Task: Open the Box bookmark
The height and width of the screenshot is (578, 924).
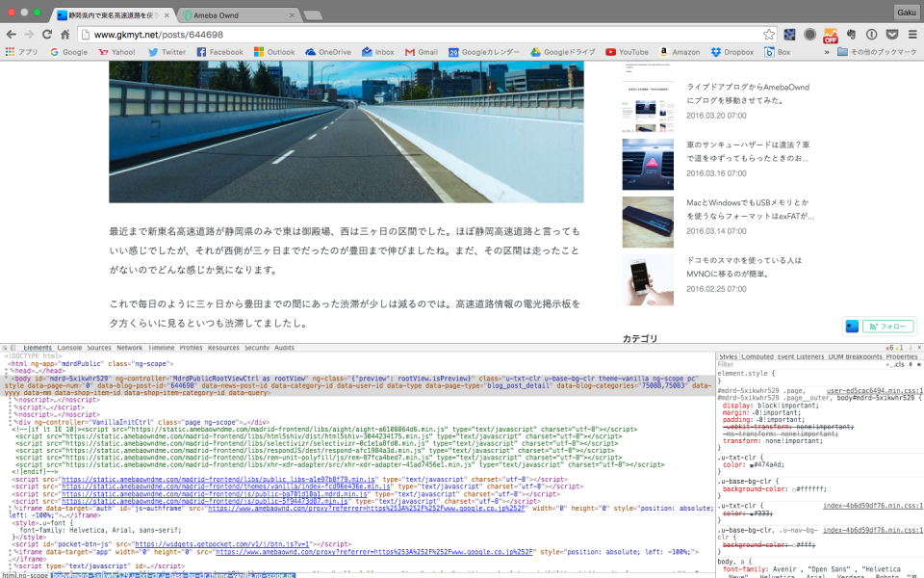Action: (778, 52)
